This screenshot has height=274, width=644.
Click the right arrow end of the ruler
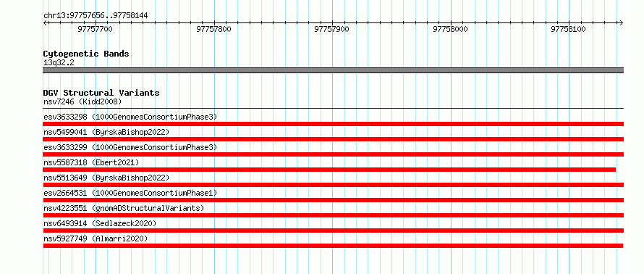coord(621,22)
